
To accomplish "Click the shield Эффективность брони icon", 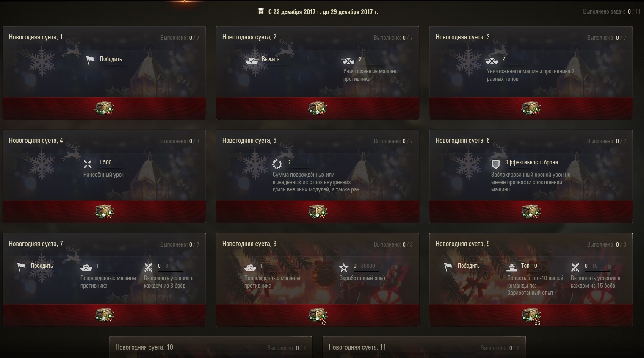I will click(495, 164).
